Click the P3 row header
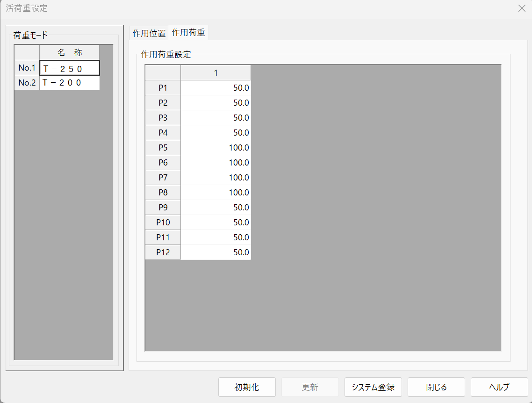 (x=163, y=118)
